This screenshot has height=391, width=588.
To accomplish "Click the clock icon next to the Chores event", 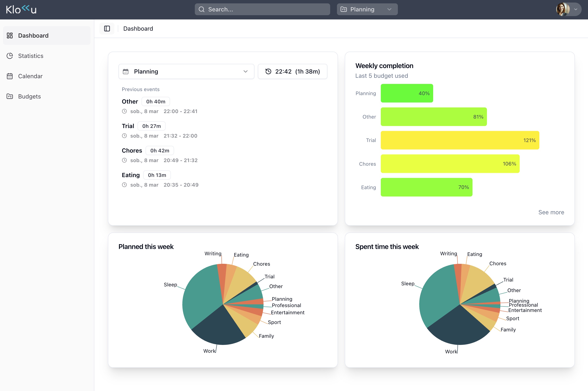I will 125,160.
